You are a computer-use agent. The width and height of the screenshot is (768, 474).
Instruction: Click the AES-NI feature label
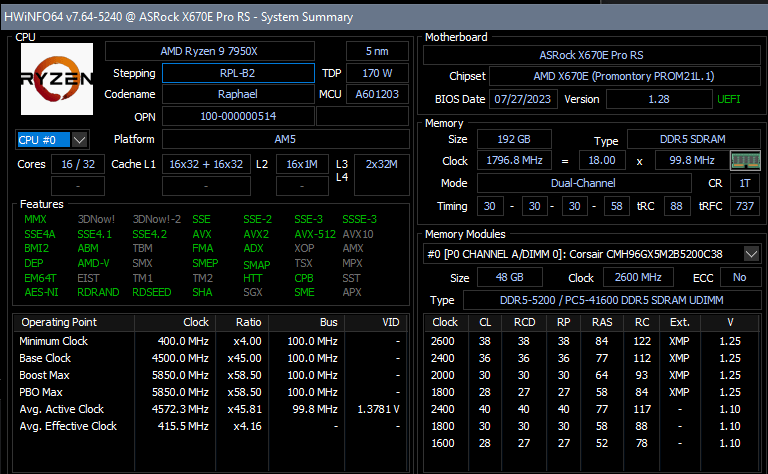pos(41,292)
